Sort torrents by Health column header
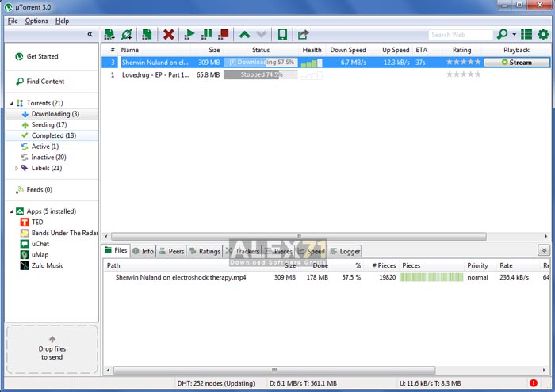This screenshot has width=555, height=392. [x=312, y=50]
